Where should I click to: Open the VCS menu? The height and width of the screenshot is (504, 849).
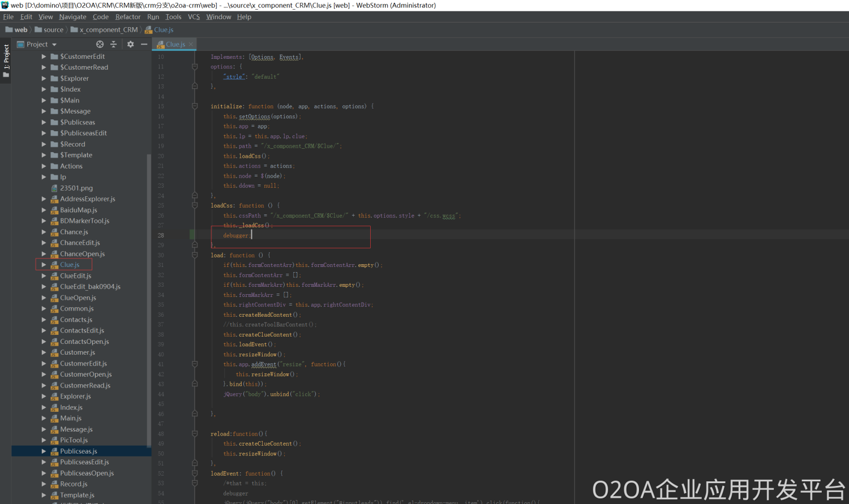point(194,17)
